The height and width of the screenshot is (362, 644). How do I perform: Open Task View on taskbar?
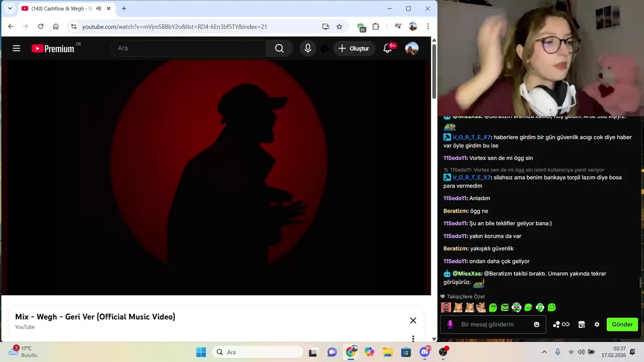point(313,352)
